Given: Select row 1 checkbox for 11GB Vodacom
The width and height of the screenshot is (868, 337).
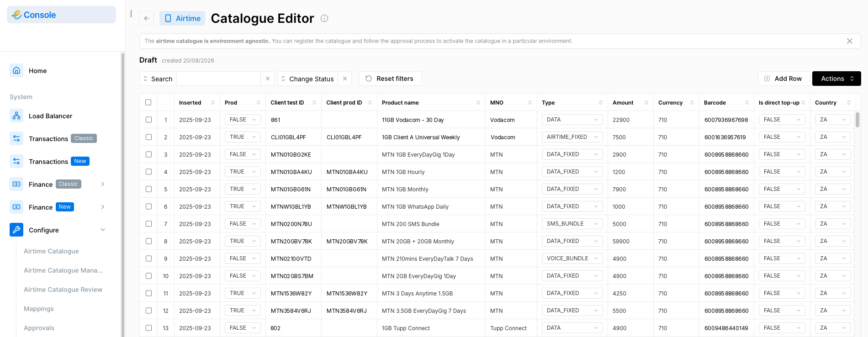Looking at the screenshot, I should (148, 120).
